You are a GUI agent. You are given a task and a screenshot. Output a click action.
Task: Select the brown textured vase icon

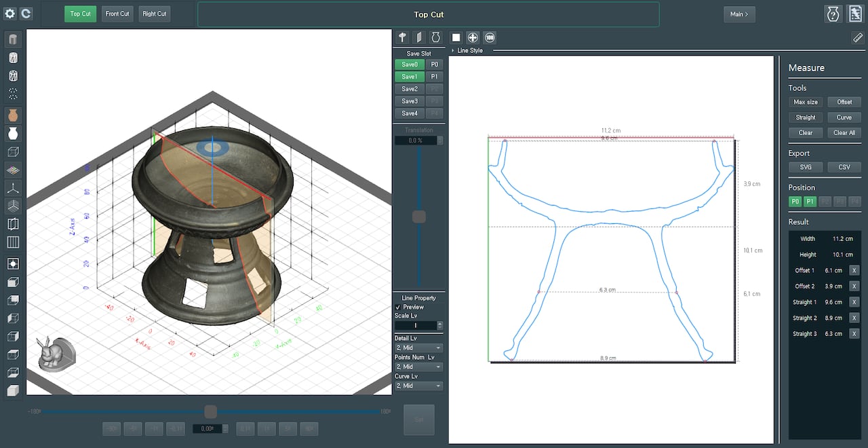point(13,115)
